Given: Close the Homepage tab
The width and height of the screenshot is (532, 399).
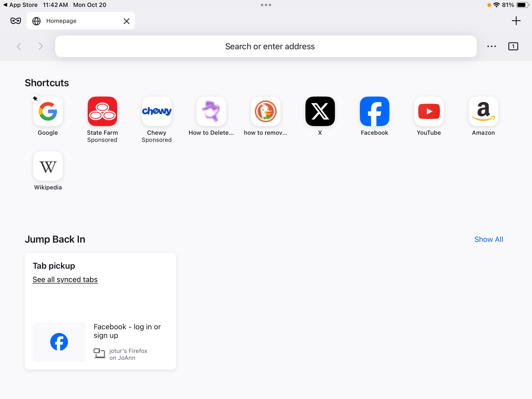Looking at the screenshot, I should pyautogui.click(x=126, y=21).
